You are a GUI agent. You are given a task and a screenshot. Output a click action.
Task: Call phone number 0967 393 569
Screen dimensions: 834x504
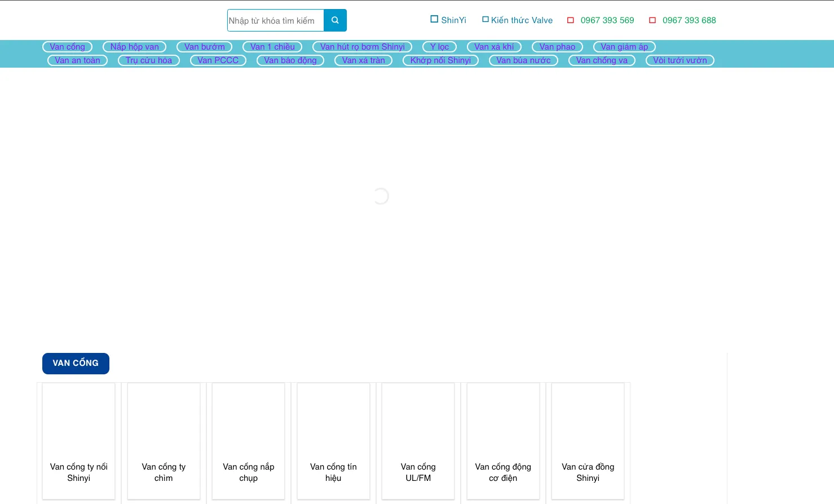coord(607,20)
